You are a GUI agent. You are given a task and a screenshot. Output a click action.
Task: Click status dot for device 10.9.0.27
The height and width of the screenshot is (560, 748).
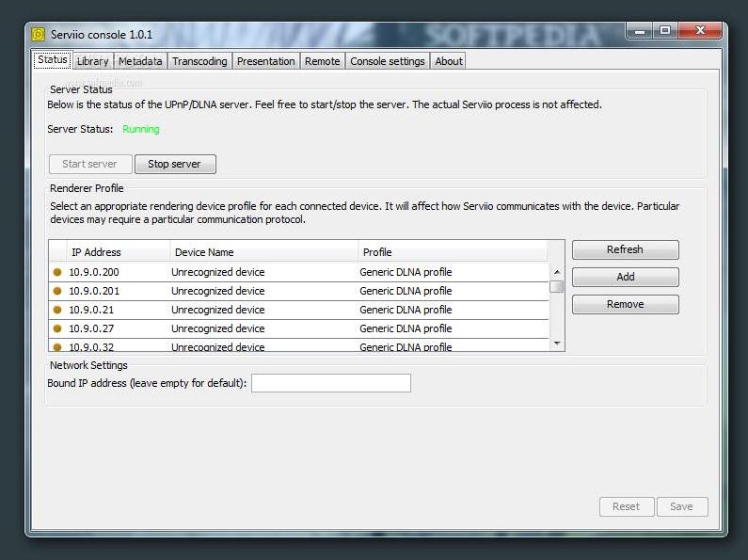tap(57, 328)
